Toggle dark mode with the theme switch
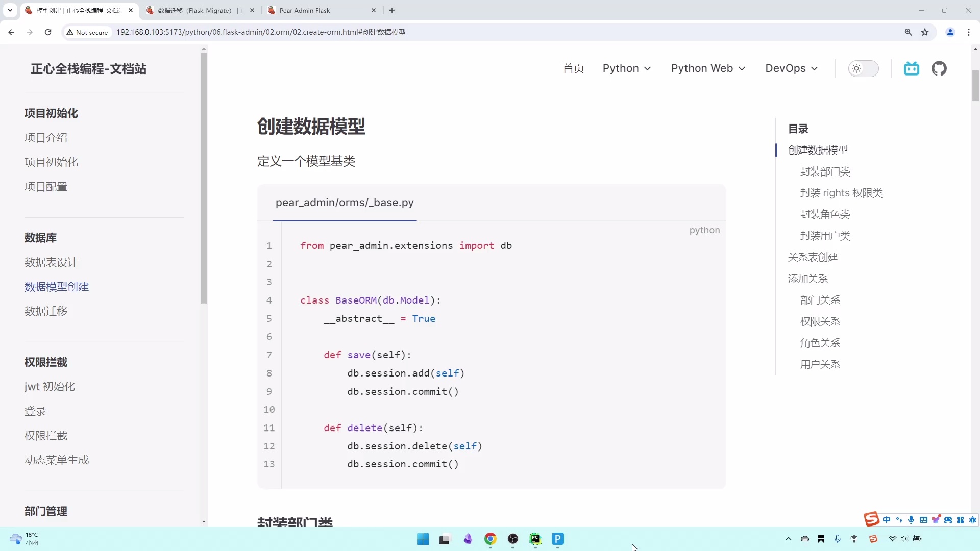Image resolution: width=980 pixels, height=551 pixels. (864, 68)
